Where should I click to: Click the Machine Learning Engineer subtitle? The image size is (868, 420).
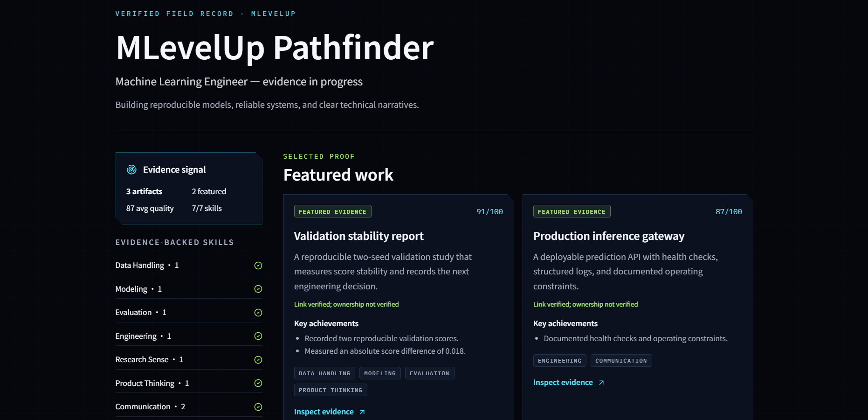click(x=239, y=82)
